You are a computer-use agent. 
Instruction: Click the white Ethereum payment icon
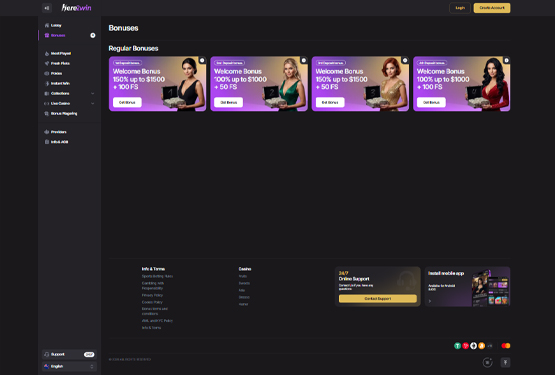coord(474,346)
